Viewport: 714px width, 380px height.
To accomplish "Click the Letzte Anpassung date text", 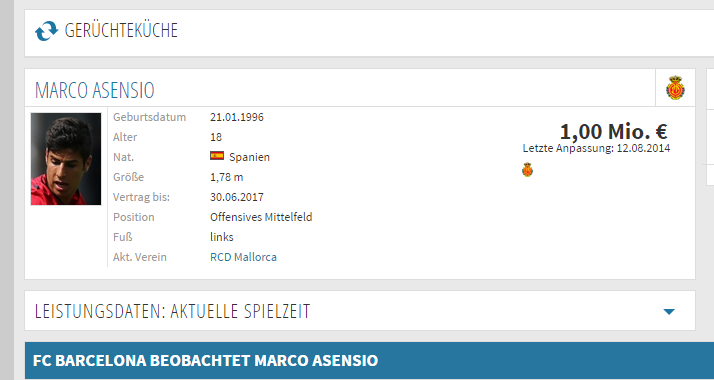I will [x=597, y=148].
